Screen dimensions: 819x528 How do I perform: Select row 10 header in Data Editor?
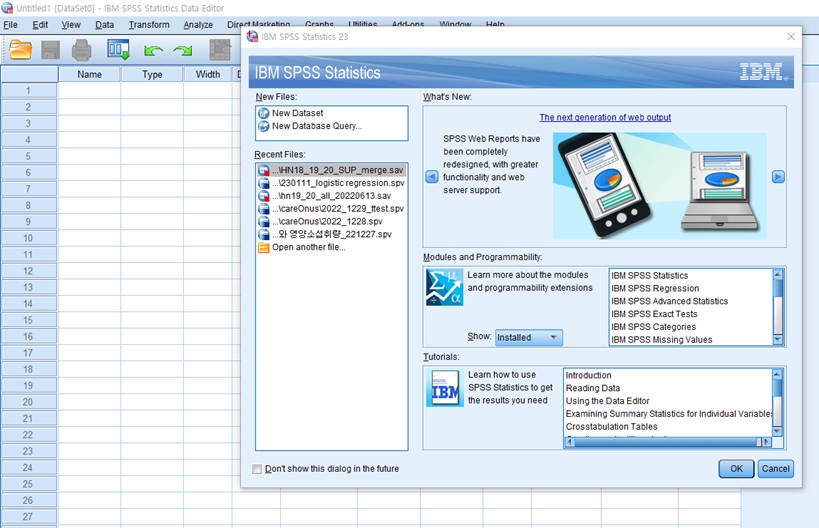29,238
